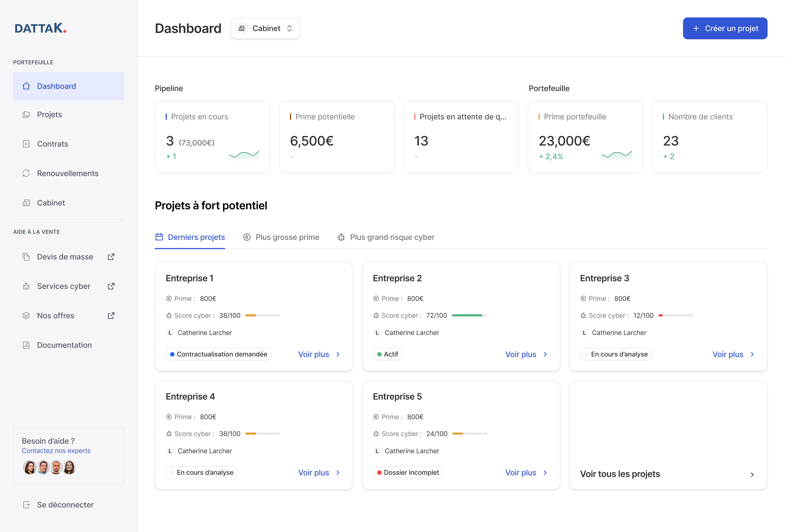The width and height of the screenshot is (785, 532).
Task: Click the Nos offres layers icon
Action: 26,315
